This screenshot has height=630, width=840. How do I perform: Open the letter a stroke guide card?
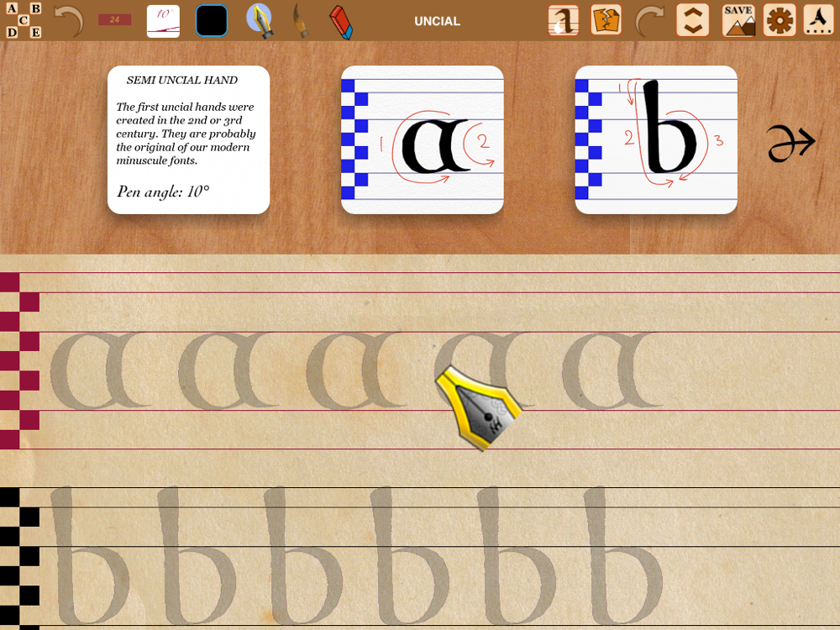pos(423,139)
